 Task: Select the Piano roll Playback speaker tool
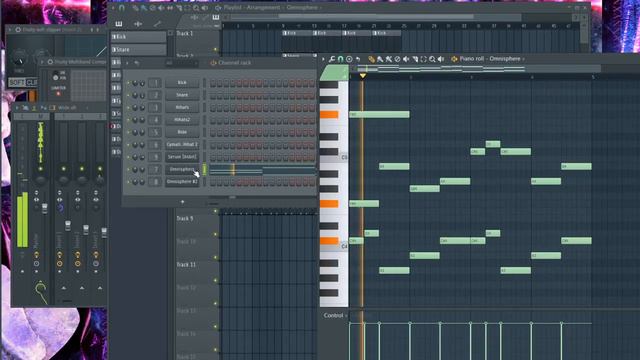pyautogui.click(x=441, y=59)
